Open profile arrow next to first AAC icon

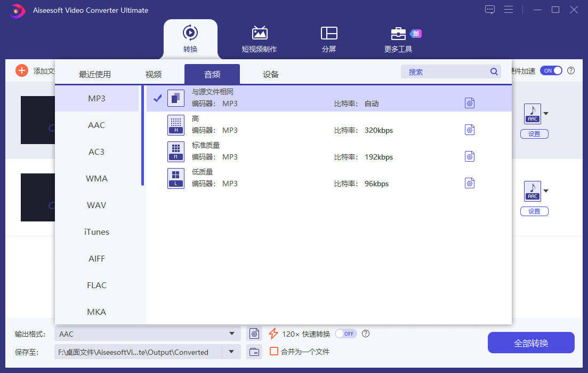[x=545, y=114]
